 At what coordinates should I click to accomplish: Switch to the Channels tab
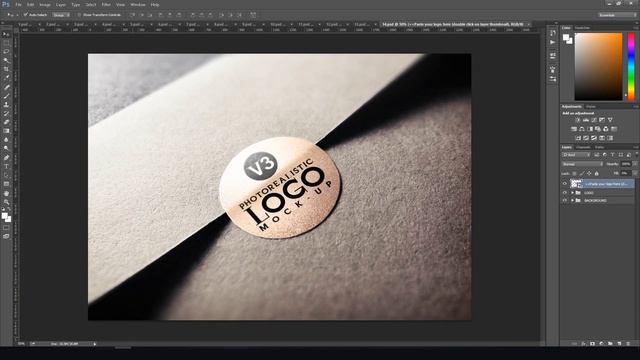pos(583,147)
